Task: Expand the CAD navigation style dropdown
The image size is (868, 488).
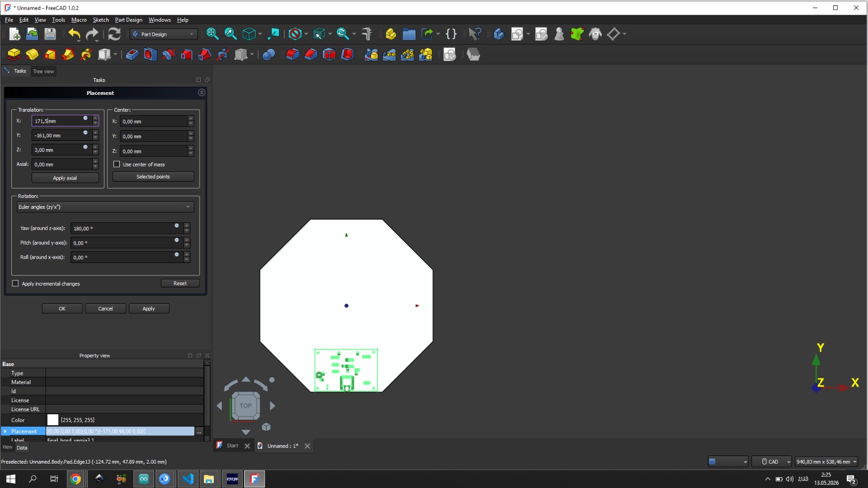Action: [772, 461]
